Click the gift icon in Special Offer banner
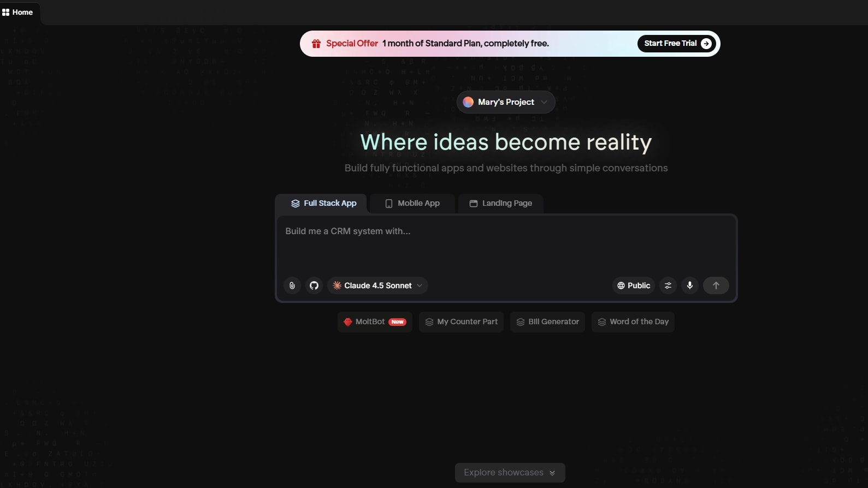The height and width of the screenshot is (488, 868). [316, 44]
